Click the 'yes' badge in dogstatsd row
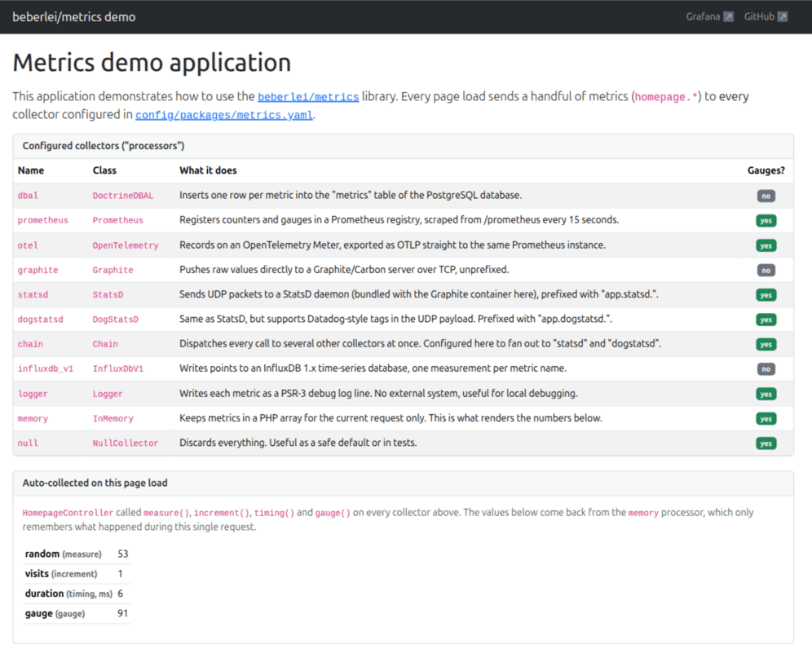812x653 pixels. 766,320
